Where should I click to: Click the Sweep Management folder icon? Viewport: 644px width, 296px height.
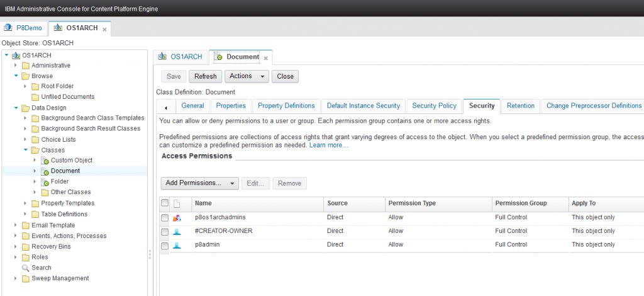26,279
